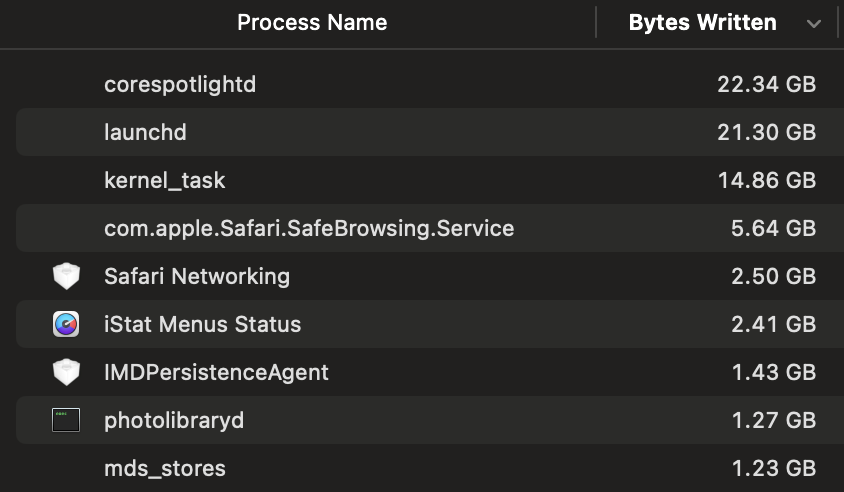Screen dimensions: 844x492
Task: Click the column divider beside Bytes Written
Action: coord(596,22)
